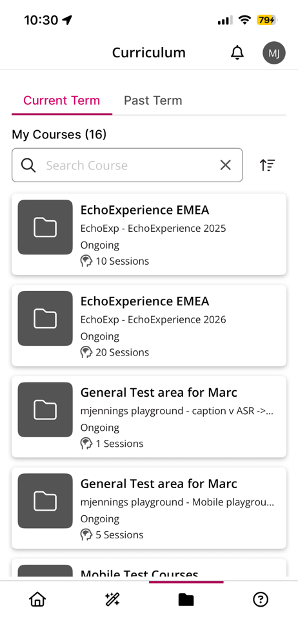The image size is (298, 644).
Task: Tap the search magnifier icon
Action: (x=28, y=165)
